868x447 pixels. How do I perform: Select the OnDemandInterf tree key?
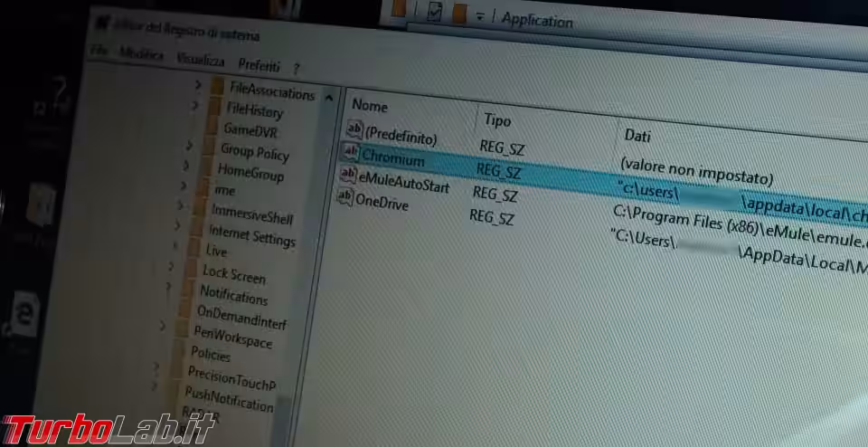click(x=241, y=318)
